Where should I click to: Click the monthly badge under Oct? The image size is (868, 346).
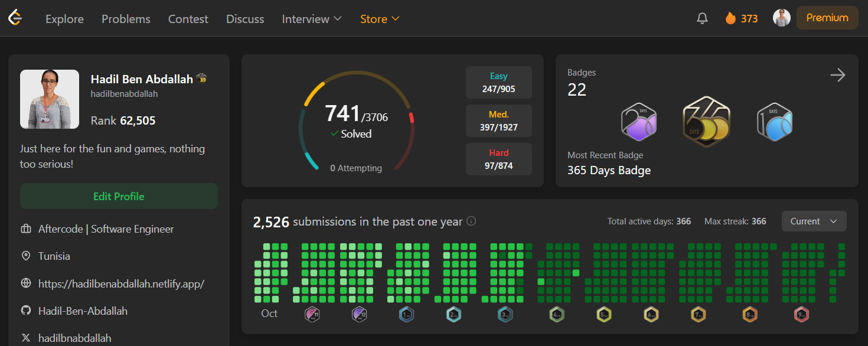(312, 314)
